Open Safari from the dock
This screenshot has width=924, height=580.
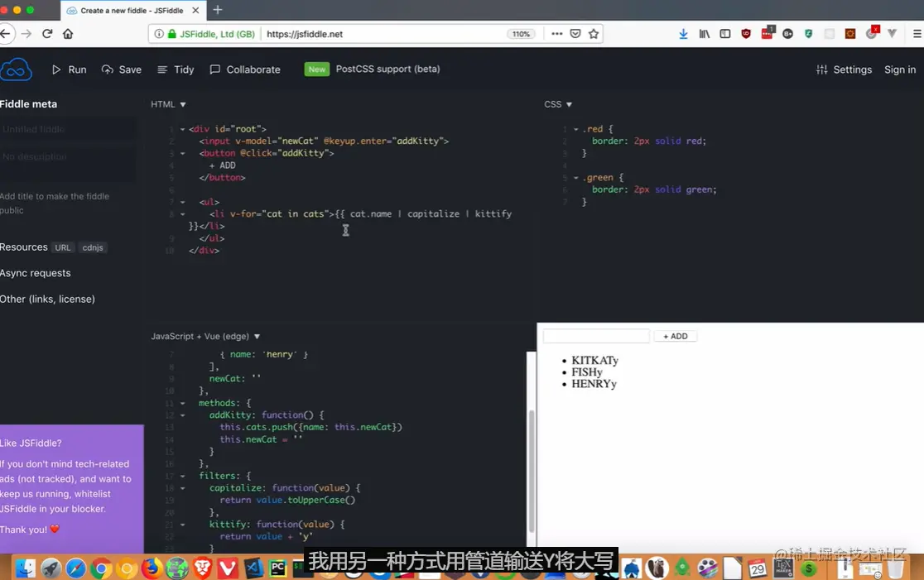(x=76, y=568)
